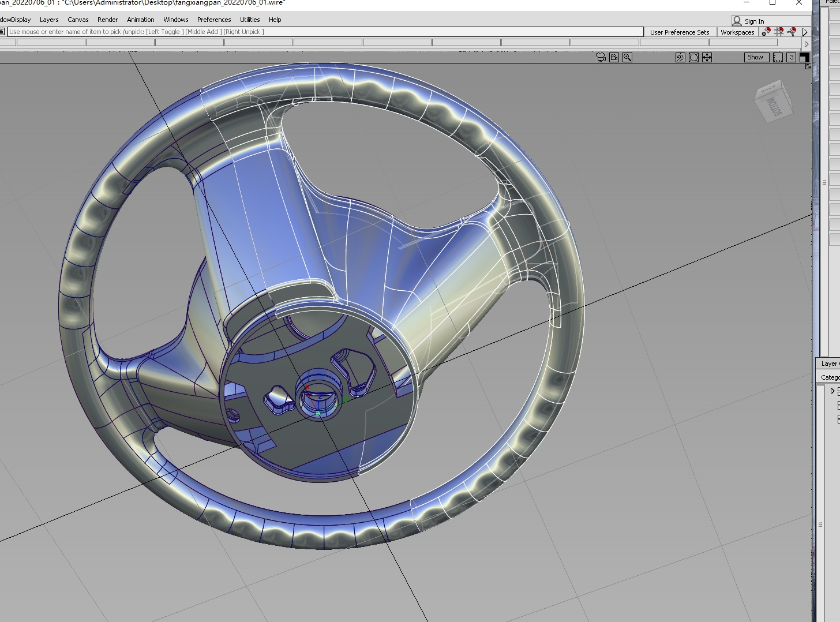Activate the twist view tool icon
The width and height of the screenshot is (840, 622).
point(680,57)
